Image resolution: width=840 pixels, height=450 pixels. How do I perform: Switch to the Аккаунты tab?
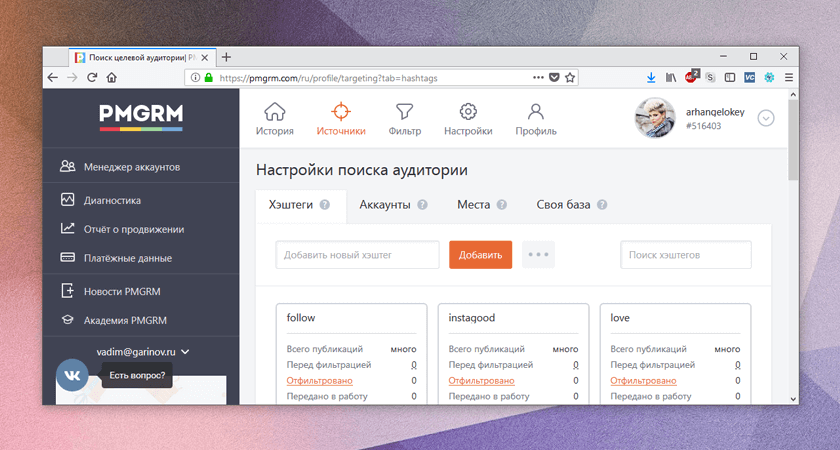point(385,205)
